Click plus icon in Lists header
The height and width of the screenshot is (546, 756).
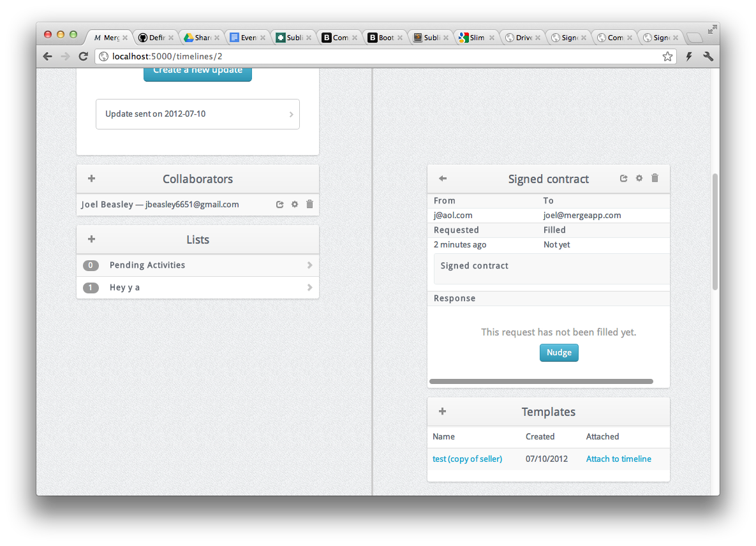pyautogui.click(x=91, y=239)
